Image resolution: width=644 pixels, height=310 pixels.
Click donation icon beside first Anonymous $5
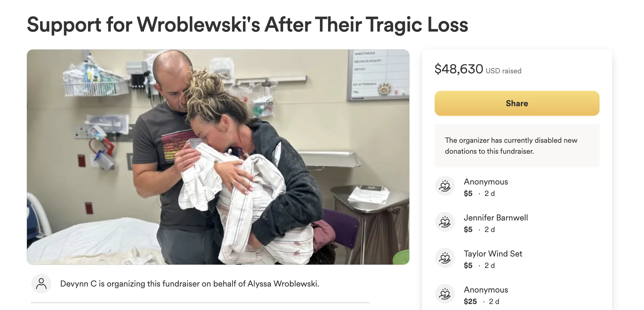pos(445,186)
